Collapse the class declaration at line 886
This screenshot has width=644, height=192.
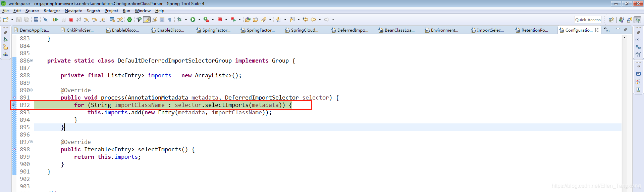pyautogui.click(x=32, y=61)
